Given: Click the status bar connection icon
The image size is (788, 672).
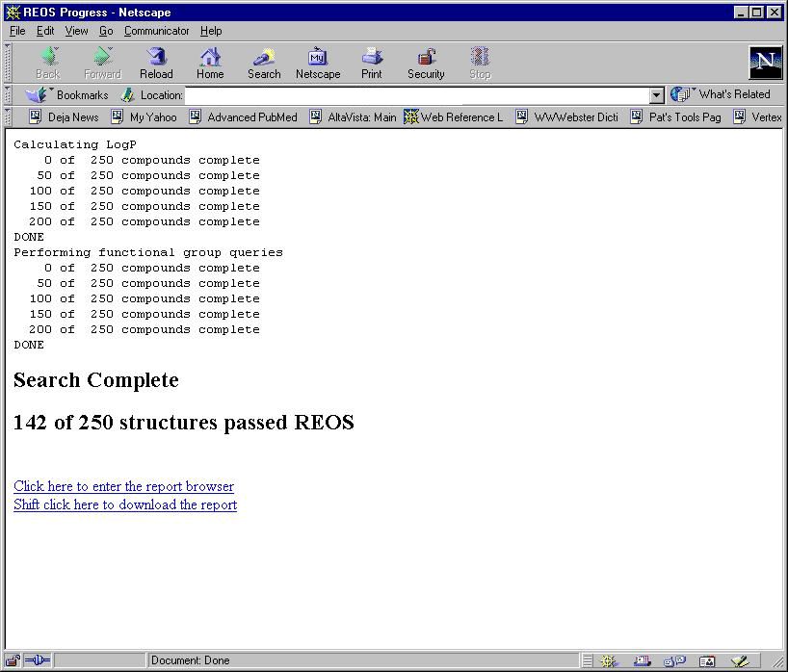Looking at the screenshot, I should coord(38,659).
